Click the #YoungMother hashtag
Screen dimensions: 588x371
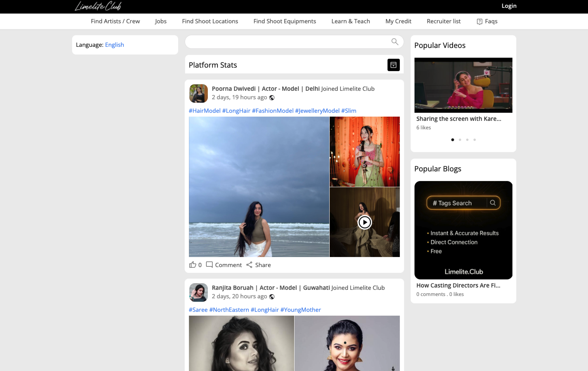pyautogui.click(x=301, y=310)
